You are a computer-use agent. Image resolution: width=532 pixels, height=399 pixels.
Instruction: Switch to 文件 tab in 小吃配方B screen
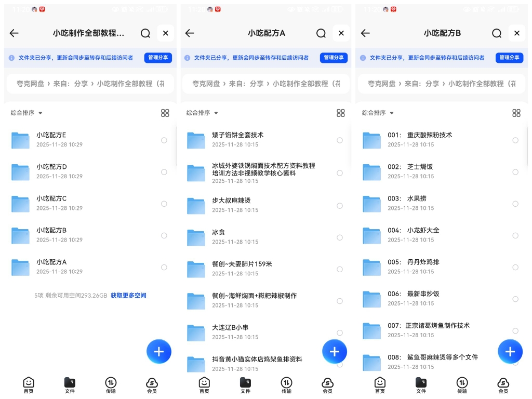421,385
